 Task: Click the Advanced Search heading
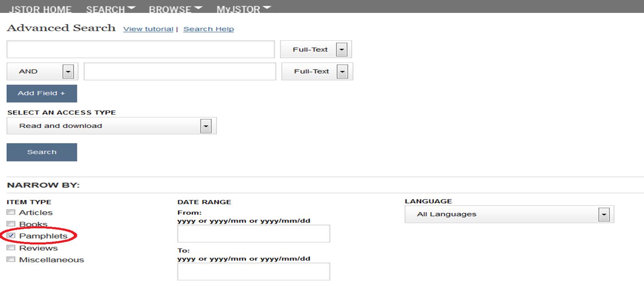point(61,28)
